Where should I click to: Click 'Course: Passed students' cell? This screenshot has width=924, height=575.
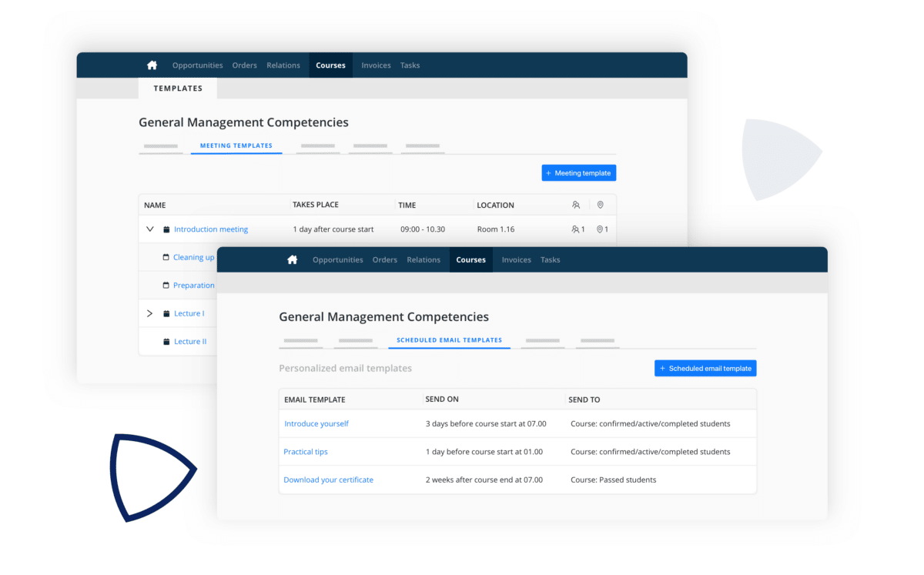[614, 480]
